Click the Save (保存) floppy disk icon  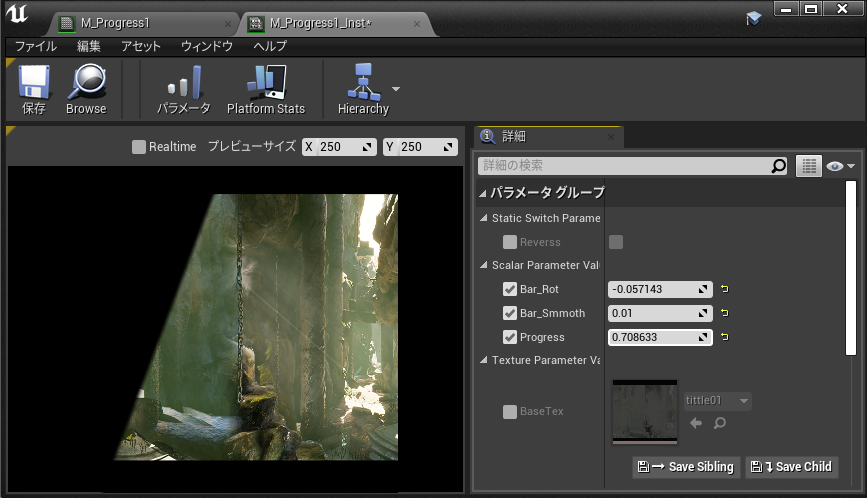(x=34, y=82)
